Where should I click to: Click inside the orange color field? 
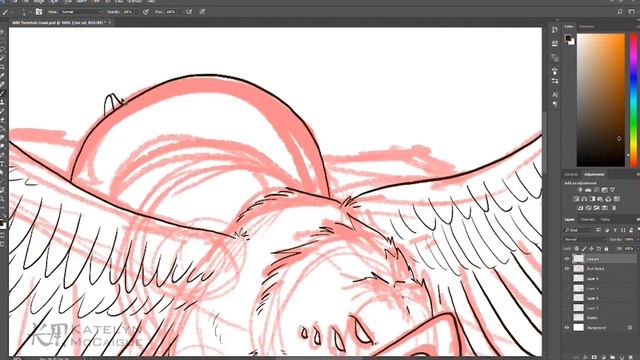(600, 100)
